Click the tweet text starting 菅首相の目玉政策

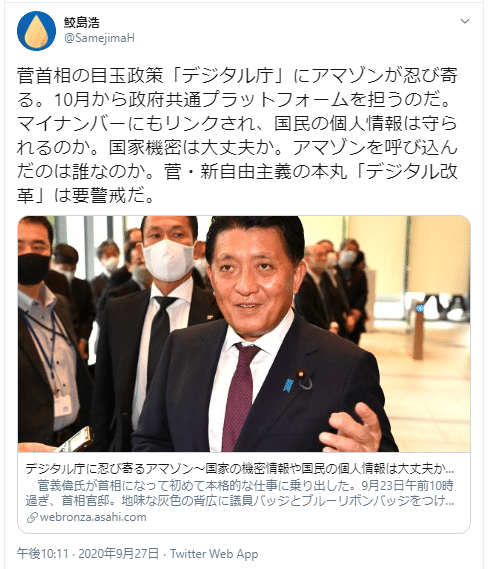tap(237, 135)
